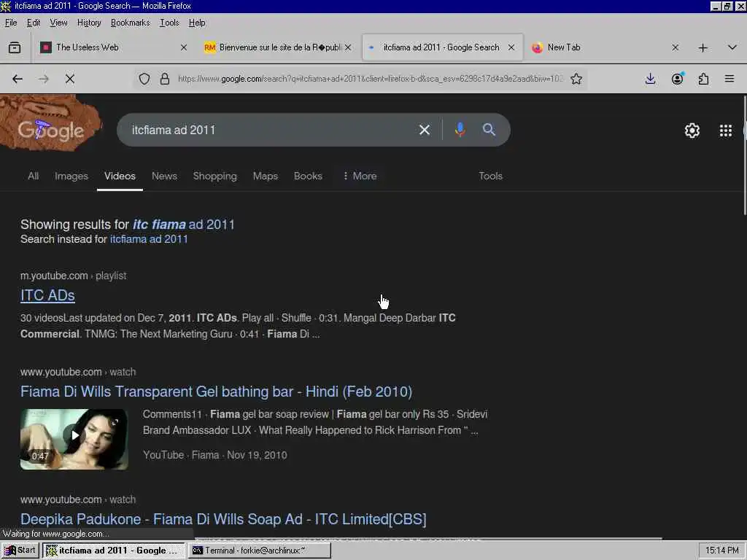The width and height of the screenshot is (747, 560).
Task: Click the Firefox URL address bar
Action: tap(370, 79)
